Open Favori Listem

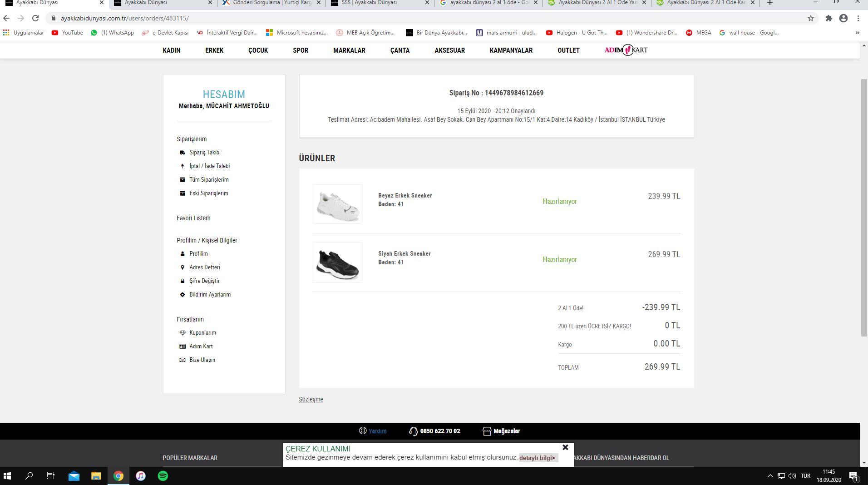pos(193,218)
